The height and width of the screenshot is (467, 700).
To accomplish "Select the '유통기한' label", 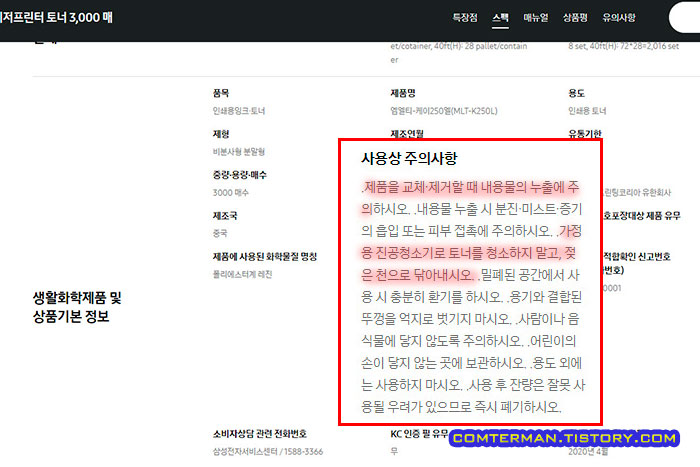I will pyautogui.click(x=585, y=133).
